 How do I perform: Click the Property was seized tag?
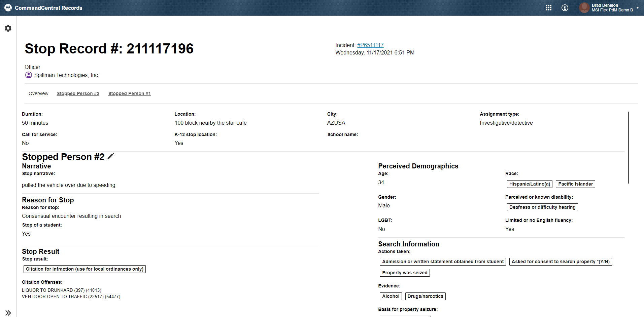point(405,273)
